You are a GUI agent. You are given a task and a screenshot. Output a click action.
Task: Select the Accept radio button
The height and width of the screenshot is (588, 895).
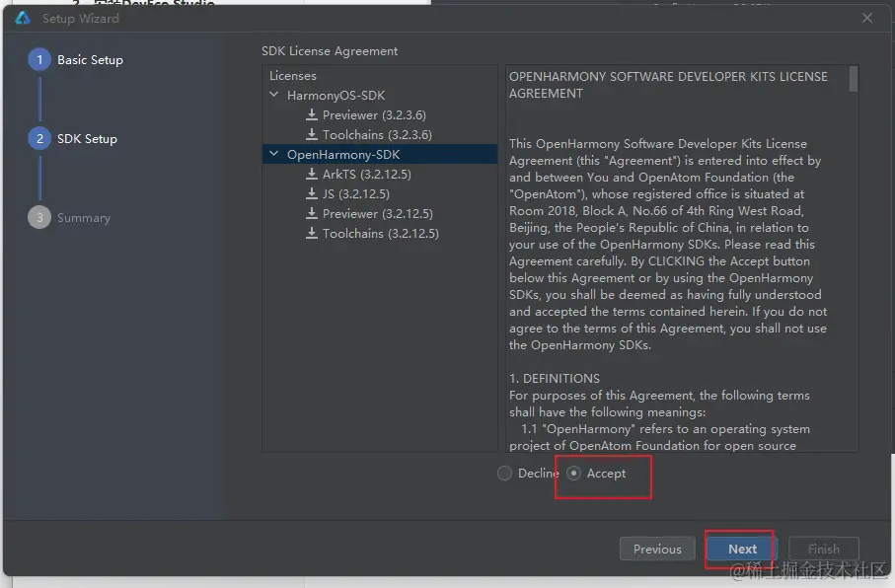[573, 474]
